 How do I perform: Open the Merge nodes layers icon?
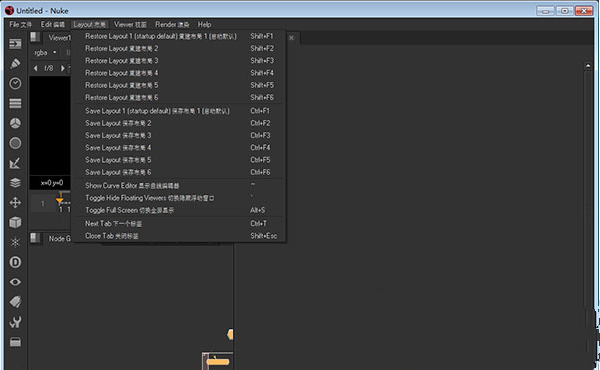tap(15, 183)
